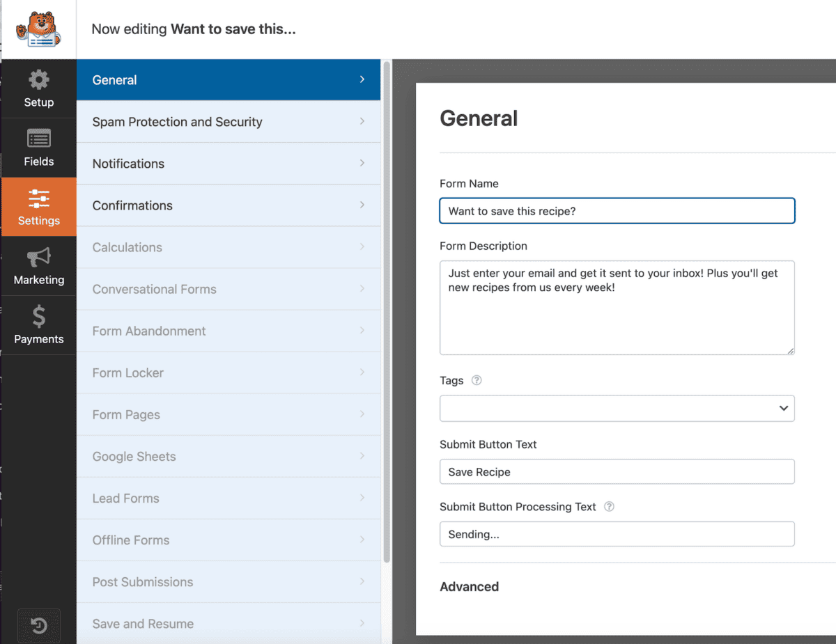Click into the Form Name field
The width and height of the screenshot is (836, 644).
[617, 211]
